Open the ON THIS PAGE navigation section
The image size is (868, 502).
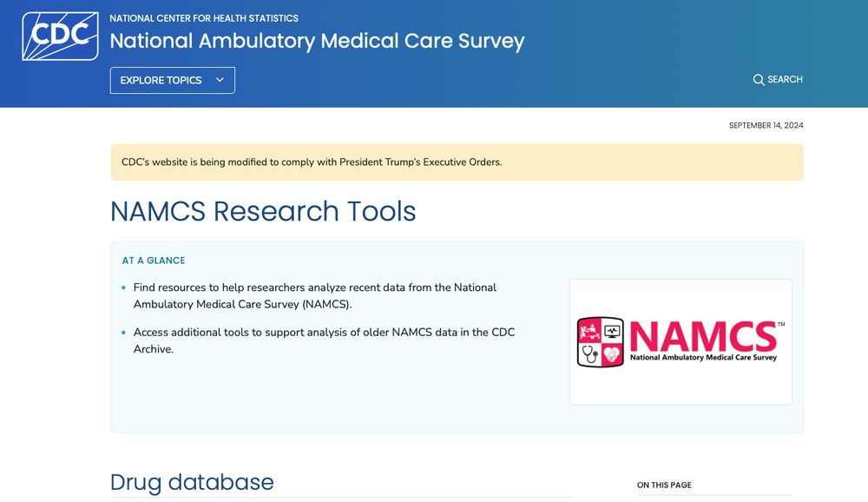click(x=664, y=485)
